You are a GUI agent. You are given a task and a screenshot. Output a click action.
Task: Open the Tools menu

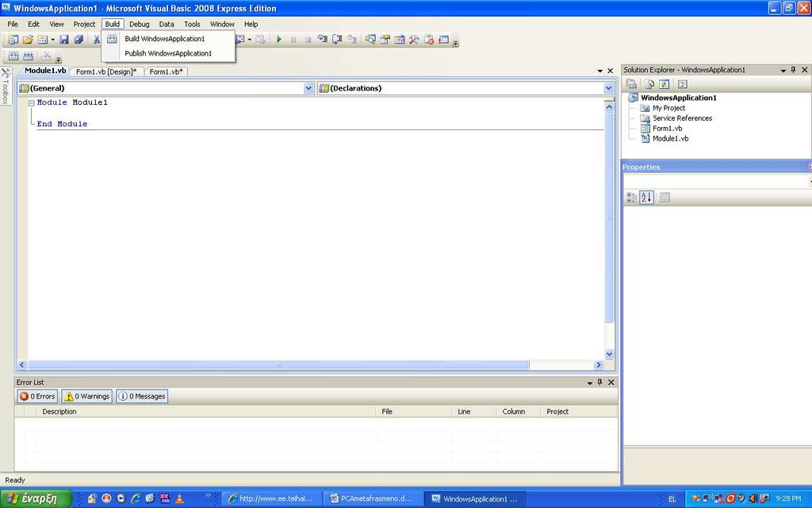[x=192, y=24]
